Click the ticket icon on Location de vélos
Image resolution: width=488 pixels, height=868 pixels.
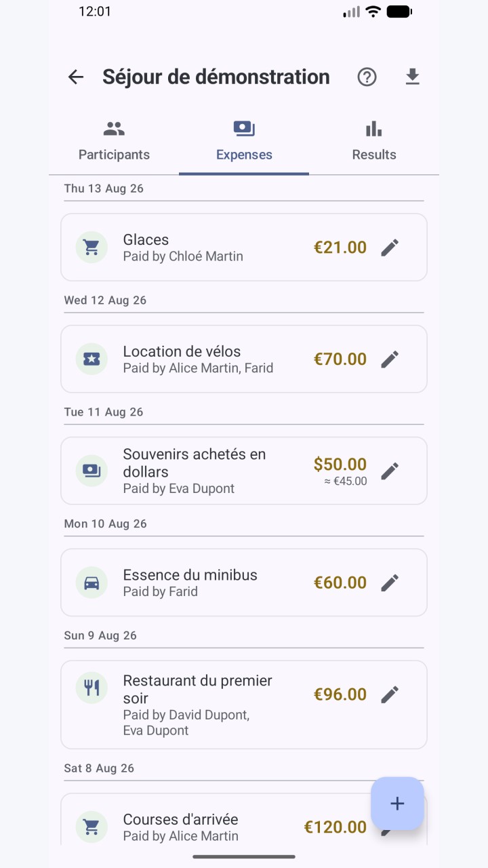[91, 359]
